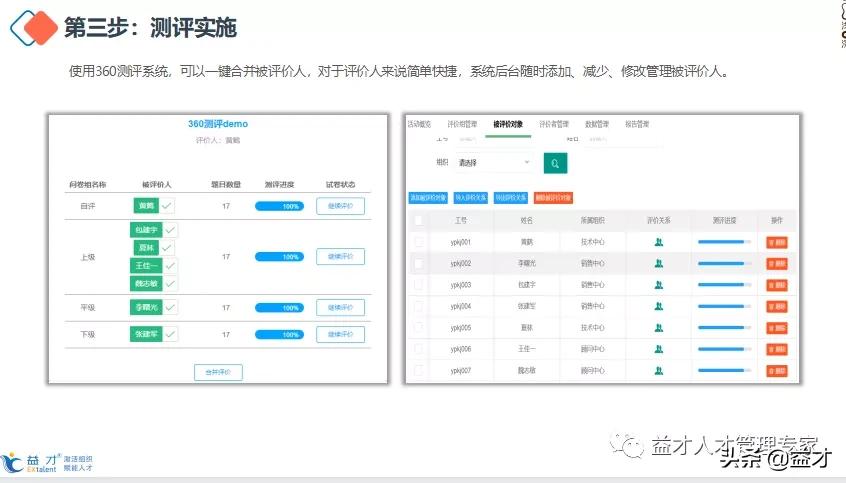The height and width of the screenshot is (483, 846).
Task: Open the 报告管理 tab
Action: pos(637,124)
